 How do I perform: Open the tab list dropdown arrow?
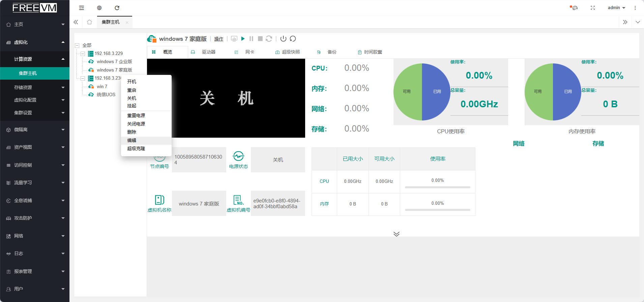point(638,22)
